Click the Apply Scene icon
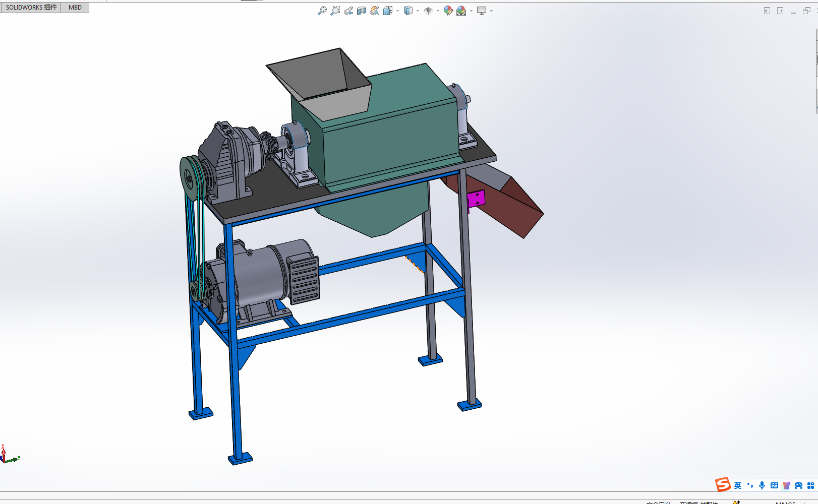This screenshot has width=818, height=504. point(461,11)
